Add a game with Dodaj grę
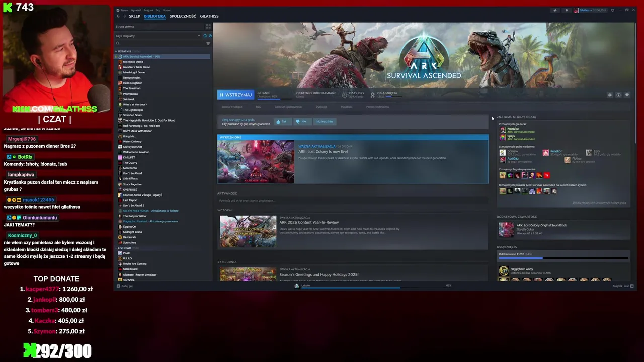The width and height of the screenshot is (644, 362). coord(125,286)
